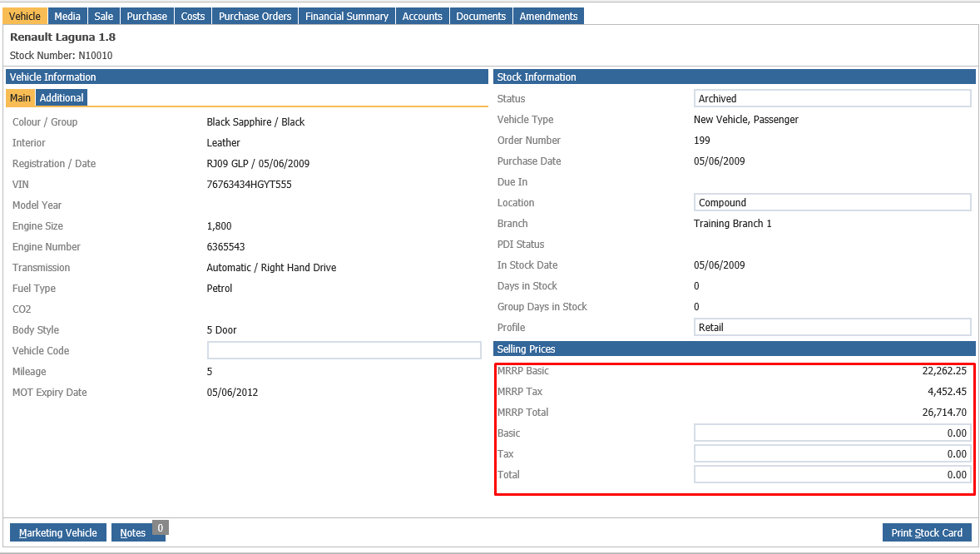This screenshot has height=554, width=980.
Task: Go to the Purchase tab
Action: (147, 17)
